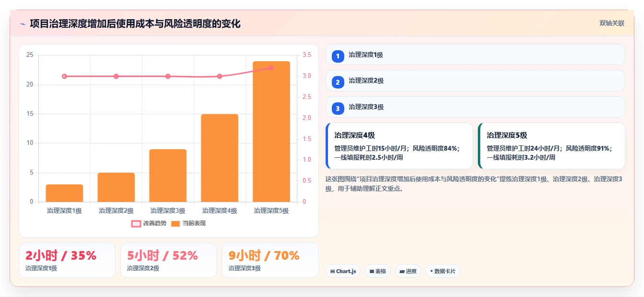
Task: Click the x-axis label 治理深度1级
Action: click(65, 211)
